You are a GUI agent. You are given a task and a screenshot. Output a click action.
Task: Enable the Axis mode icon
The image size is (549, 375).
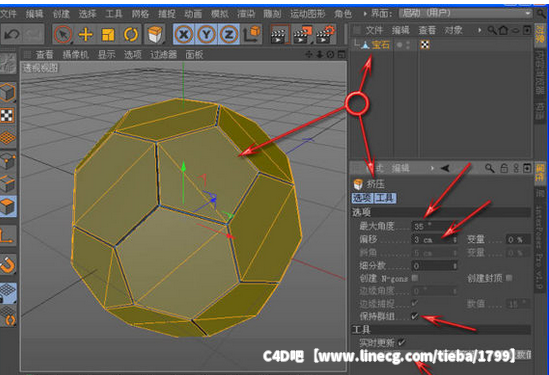(x=8, y=235)
